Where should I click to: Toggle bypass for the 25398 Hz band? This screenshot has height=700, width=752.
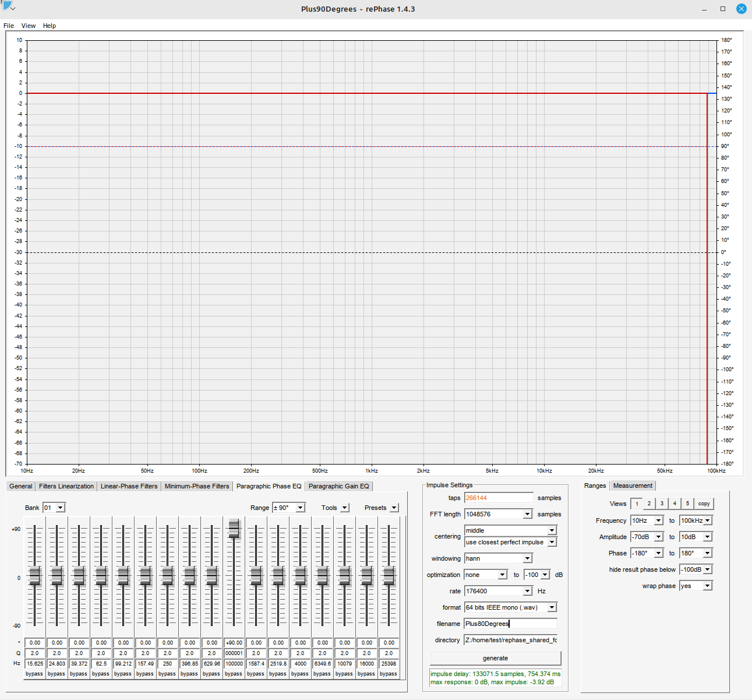coord(389,674)
